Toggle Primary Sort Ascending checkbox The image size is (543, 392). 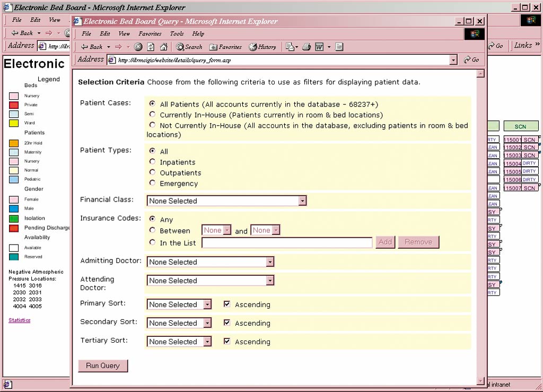(x=227, y=304)
